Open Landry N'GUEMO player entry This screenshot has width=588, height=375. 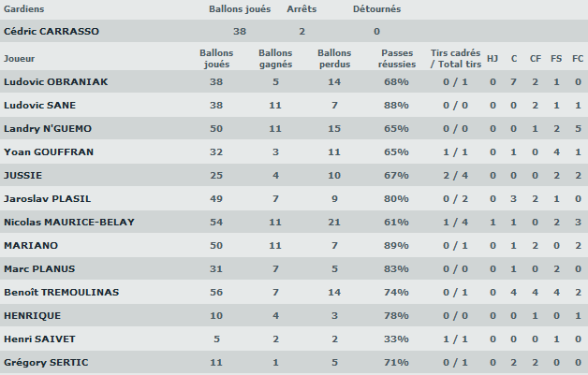click(61, 128)
